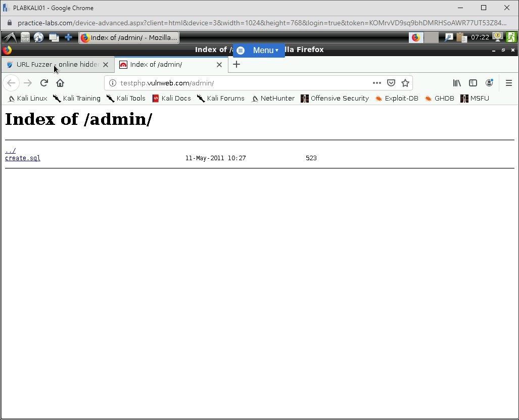Open the create.sql file link
The height and width of the screenshot is (420, 519).
(22, 158)
